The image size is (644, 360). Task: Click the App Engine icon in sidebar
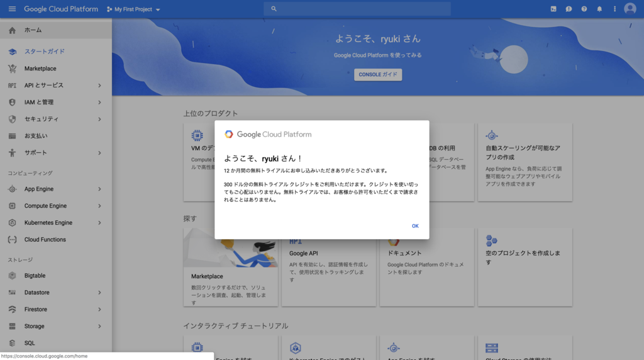pyautogui.click(x=13, y=189)
